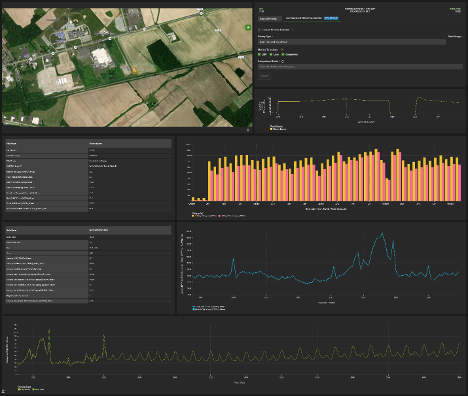
Task: Click the green icon at settings panel's top-left
Action: [262, 10]
